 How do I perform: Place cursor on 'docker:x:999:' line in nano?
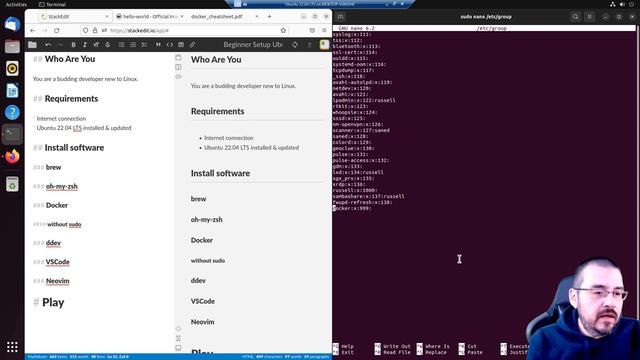[352, 208]
